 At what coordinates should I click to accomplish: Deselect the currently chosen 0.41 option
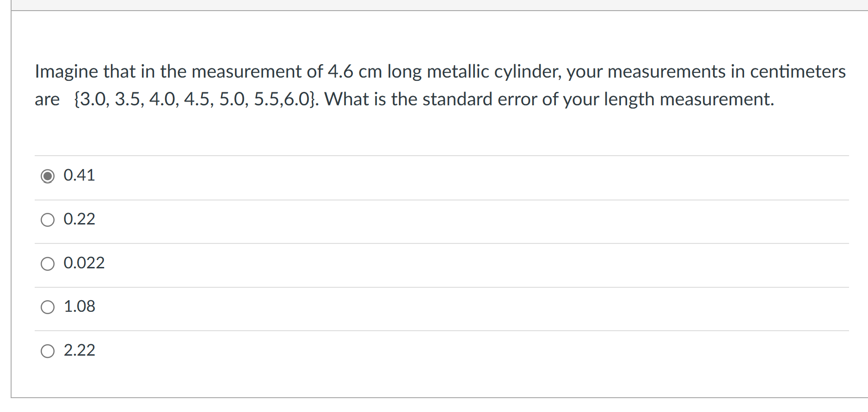pos(48,176)
